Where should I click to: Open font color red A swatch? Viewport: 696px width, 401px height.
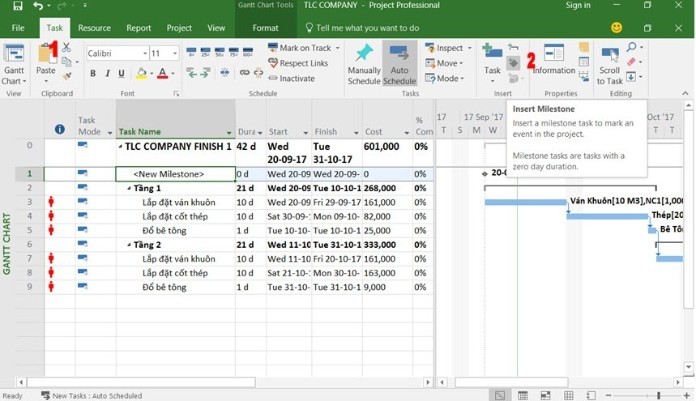(164, 73)
